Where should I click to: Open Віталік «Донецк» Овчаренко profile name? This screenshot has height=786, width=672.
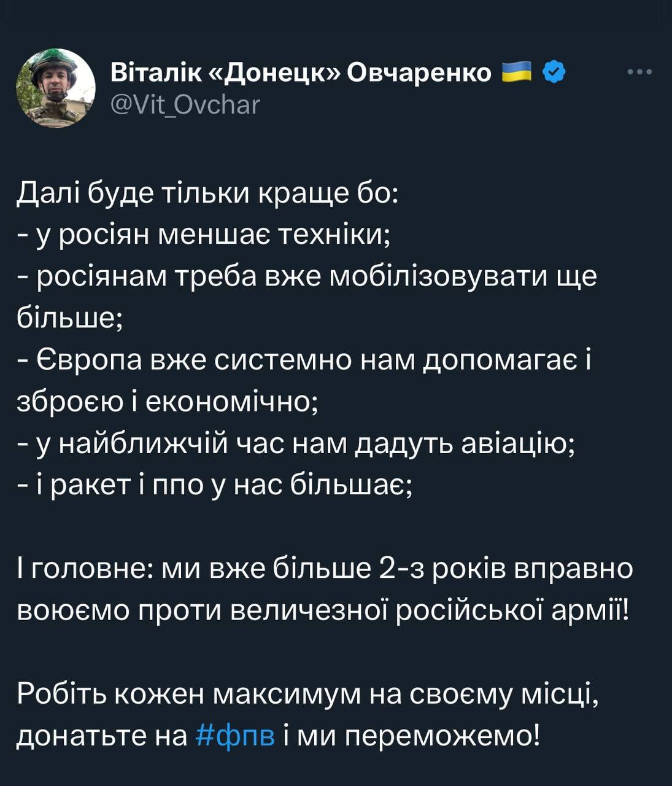(301, 72)
